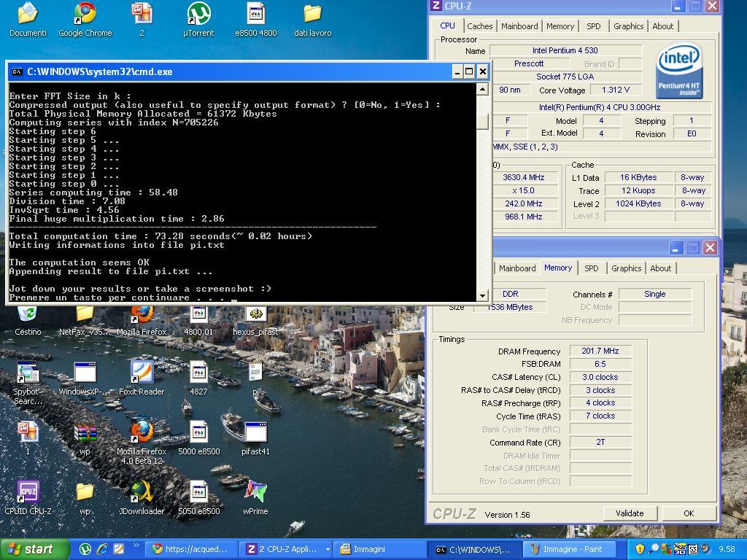The image size is (747, 560).
Task: Switch to Immagini taskbar window
Action: (x=379, y=549)
